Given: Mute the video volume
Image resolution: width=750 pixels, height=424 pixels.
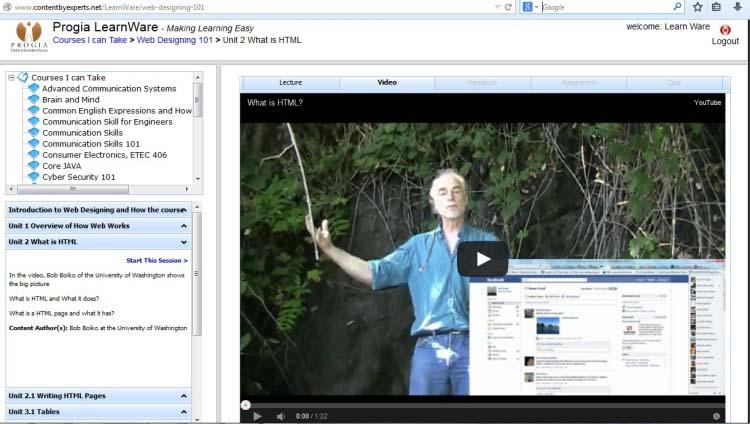Looking at the screenshot, I should (281, 416).
